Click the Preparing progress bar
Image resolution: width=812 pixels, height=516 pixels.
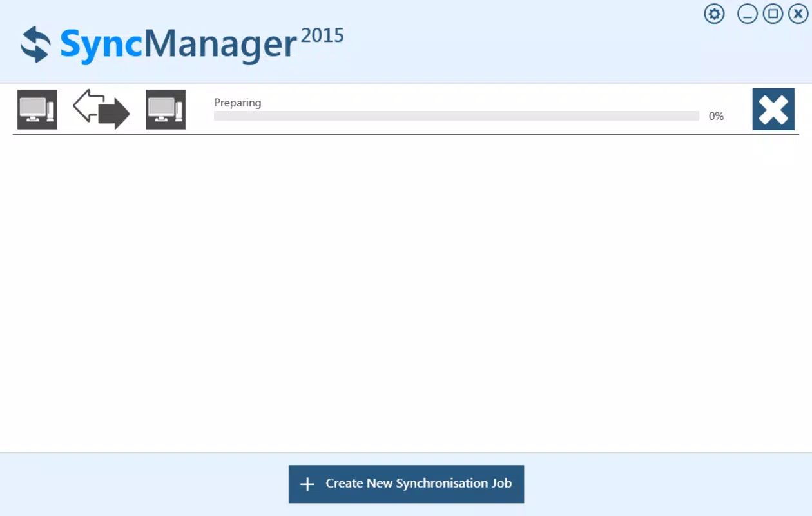tap(456, 116)
